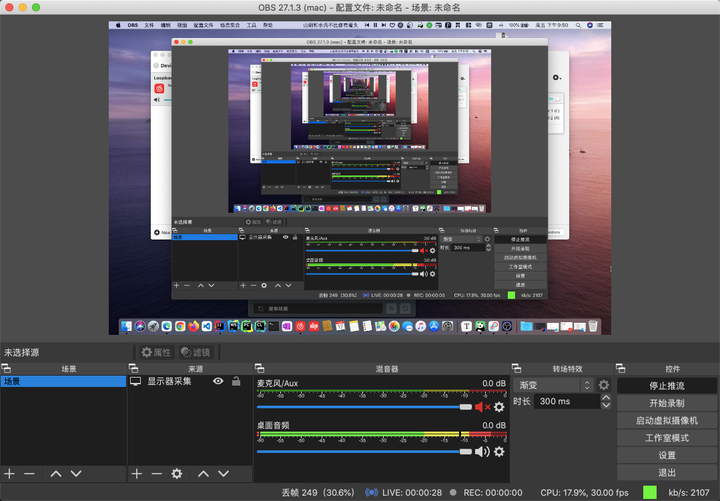Open transition properties gear next to 渐变
Screen dimensions: 720x501
(x=604, y=385)
